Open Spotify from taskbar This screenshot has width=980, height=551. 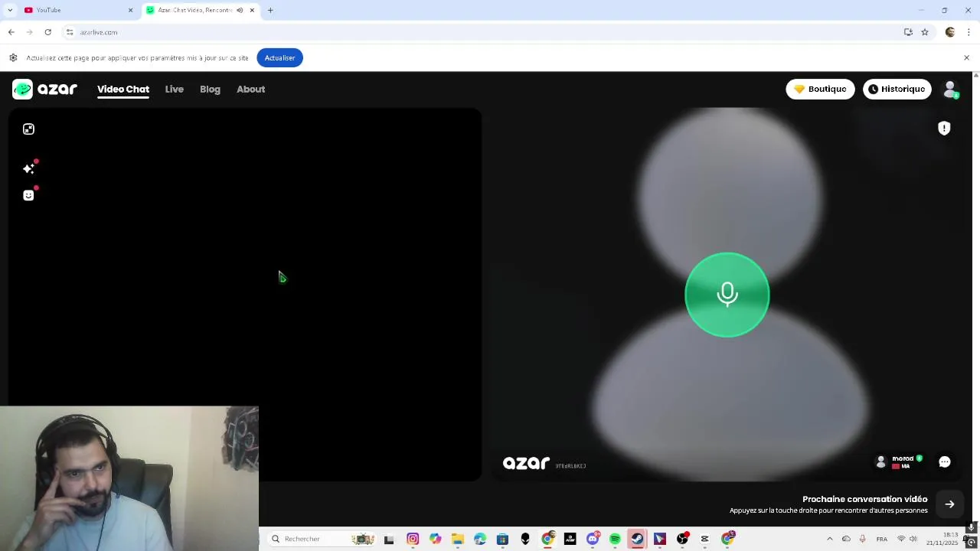point(615,539)
